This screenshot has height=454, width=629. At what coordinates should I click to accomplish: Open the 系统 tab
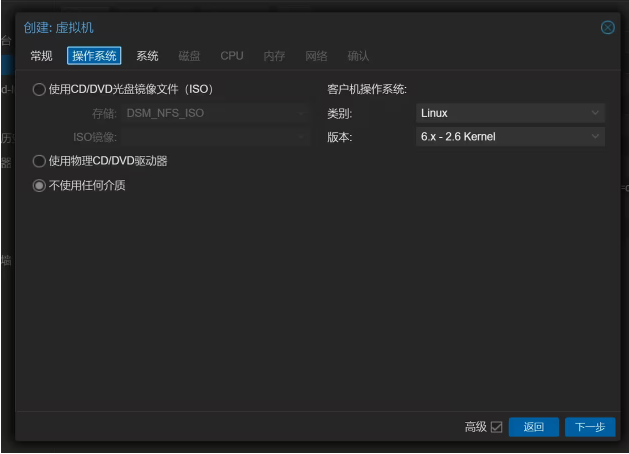point(147,56)
